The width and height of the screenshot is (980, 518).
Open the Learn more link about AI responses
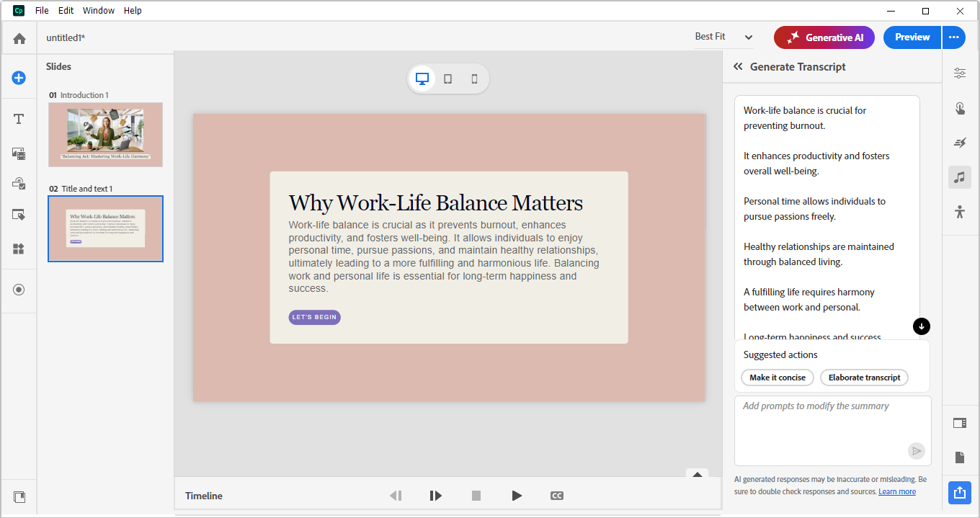click(896, 491)
